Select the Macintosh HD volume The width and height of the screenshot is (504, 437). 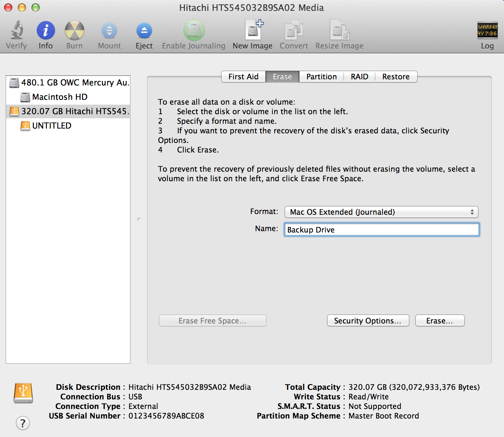68,97
